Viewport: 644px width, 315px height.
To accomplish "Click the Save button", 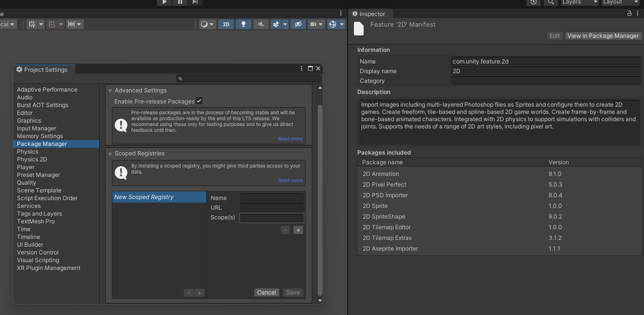I will tap(293, 292).
